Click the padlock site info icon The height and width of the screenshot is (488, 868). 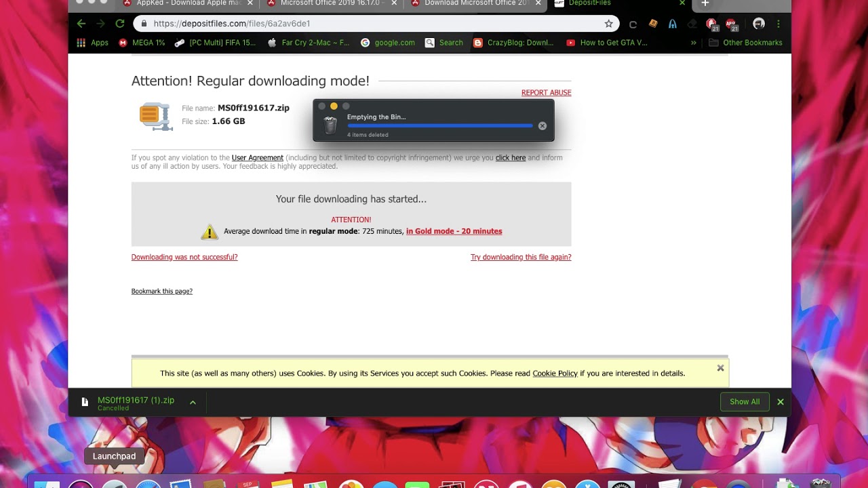143,24
